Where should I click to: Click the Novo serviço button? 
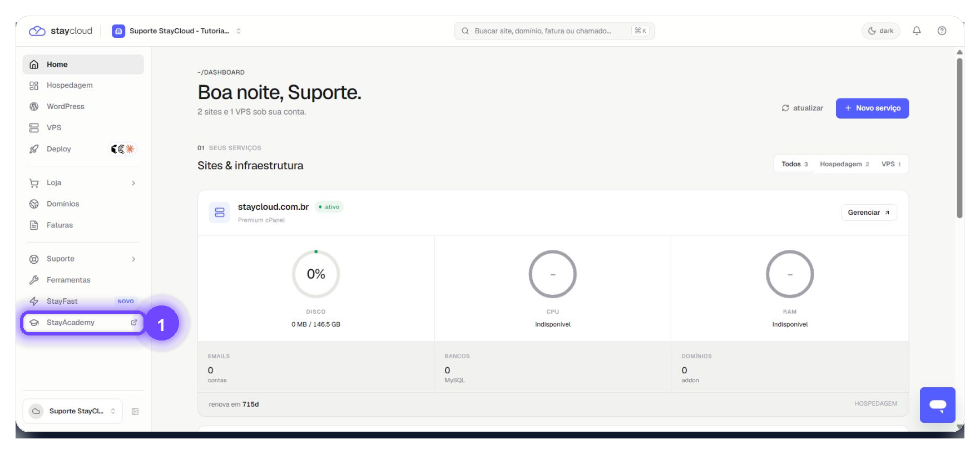coord(872,108)
